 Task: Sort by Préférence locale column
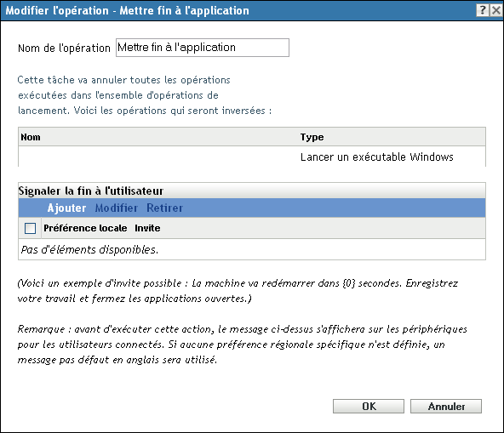pos(85,228)
